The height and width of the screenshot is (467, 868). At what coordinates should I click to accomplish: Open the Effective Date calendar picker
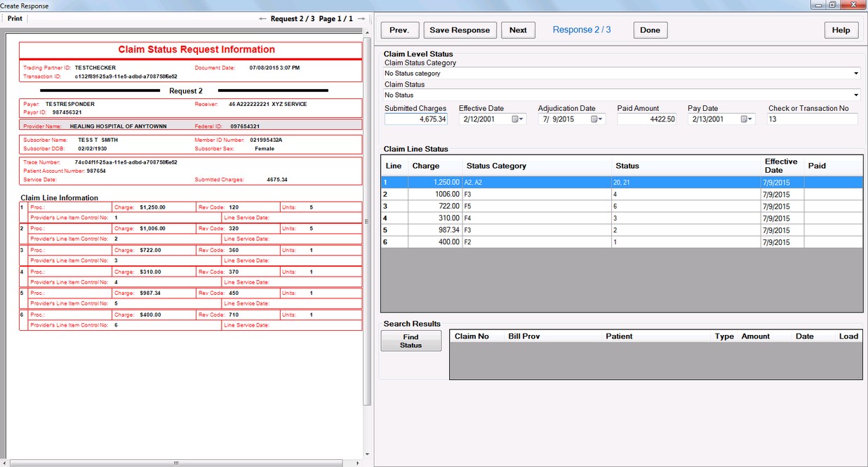517,119
